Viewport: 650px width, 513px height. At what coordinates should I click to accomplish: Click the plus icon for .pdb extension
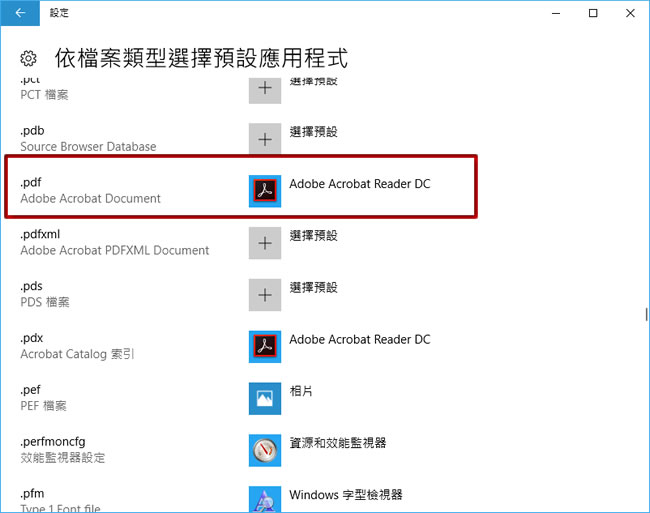coord(265,139)
